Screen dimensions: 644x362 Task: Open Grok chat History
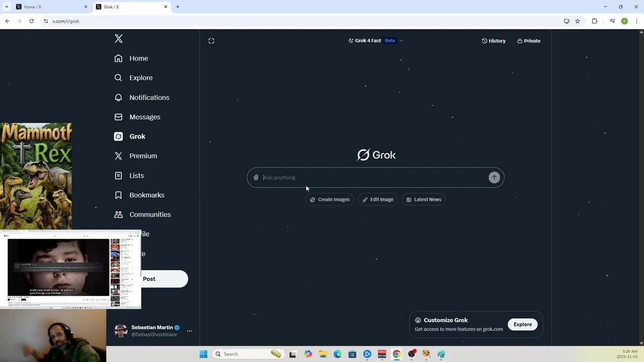pos(494,41)
